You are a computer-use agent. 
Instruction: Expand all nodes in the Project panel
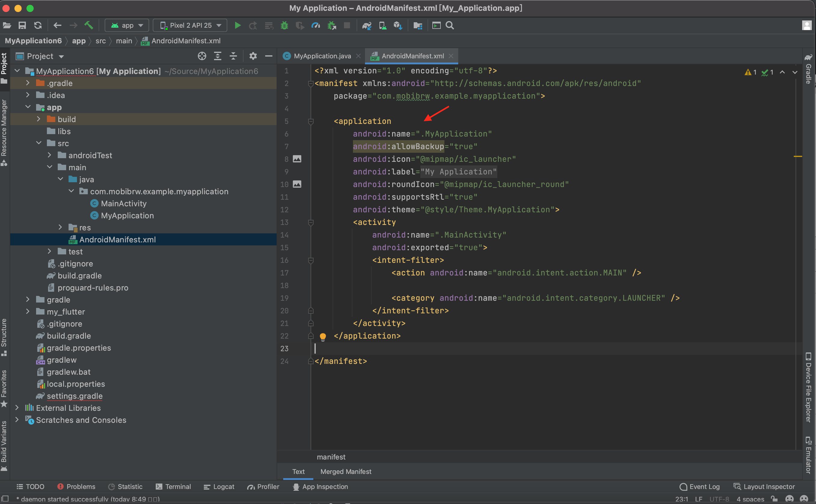(218, 56)
